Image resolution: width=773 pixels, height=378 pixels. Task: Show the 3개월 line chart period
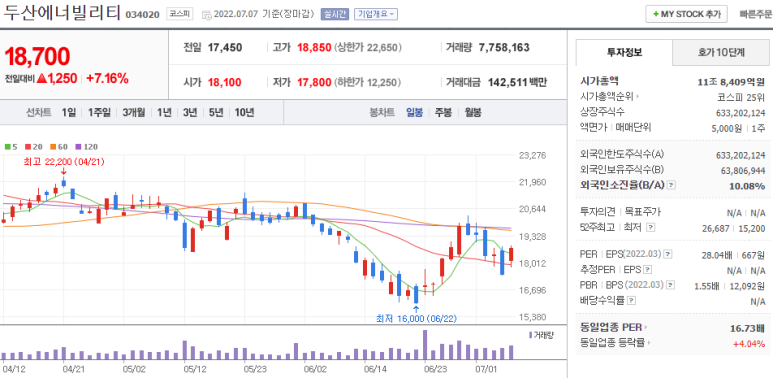coord(134,112)
